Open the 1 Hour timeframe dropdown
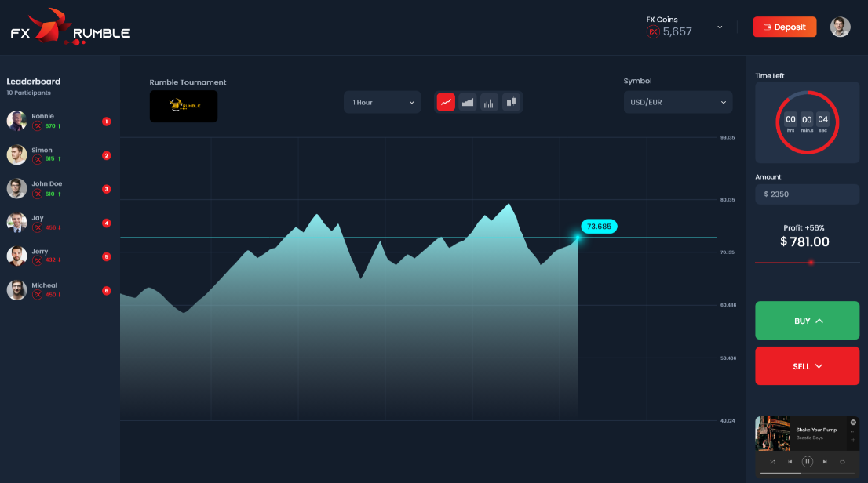 [x=382, y=103]
